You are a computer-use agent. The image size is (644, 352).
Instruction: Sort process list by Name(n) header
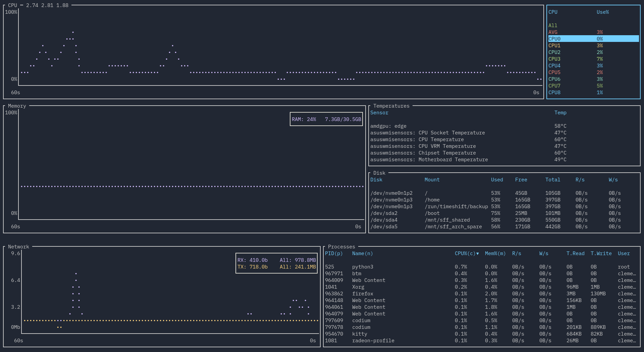(x=362, y=253)
